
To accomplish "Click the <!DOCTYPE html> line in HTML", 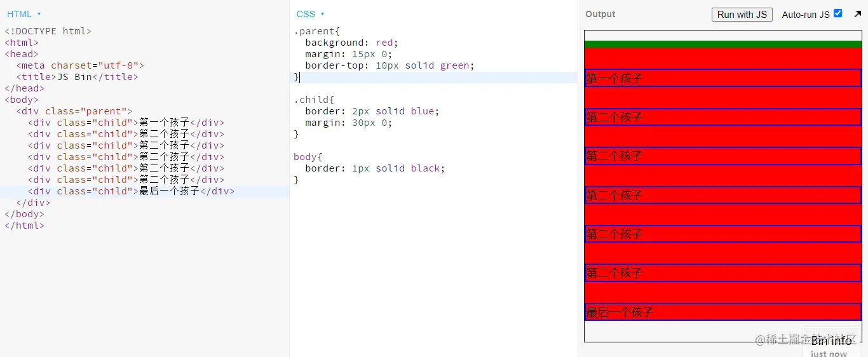I will tap(48, 31).
